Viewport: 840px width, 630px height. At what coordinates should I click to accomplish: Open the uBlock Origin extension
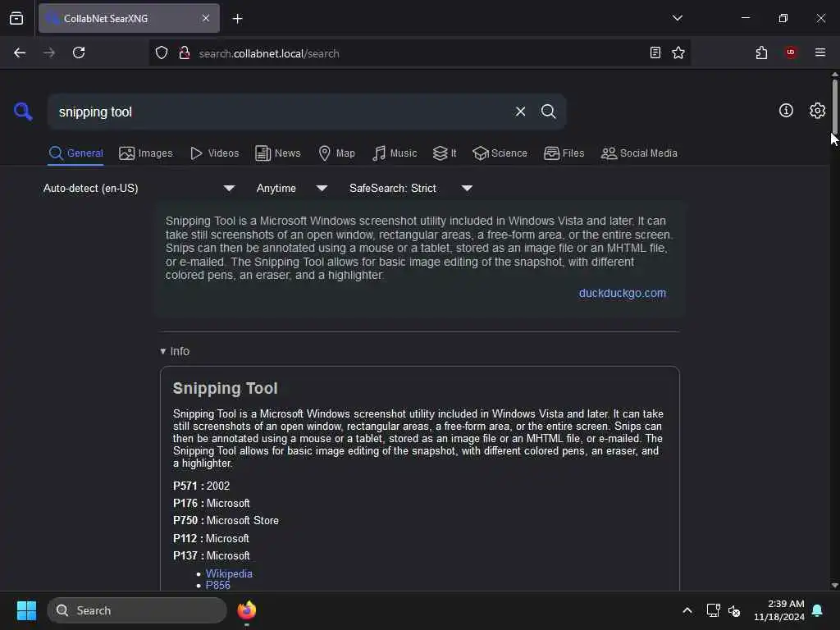tap(791, 52)
